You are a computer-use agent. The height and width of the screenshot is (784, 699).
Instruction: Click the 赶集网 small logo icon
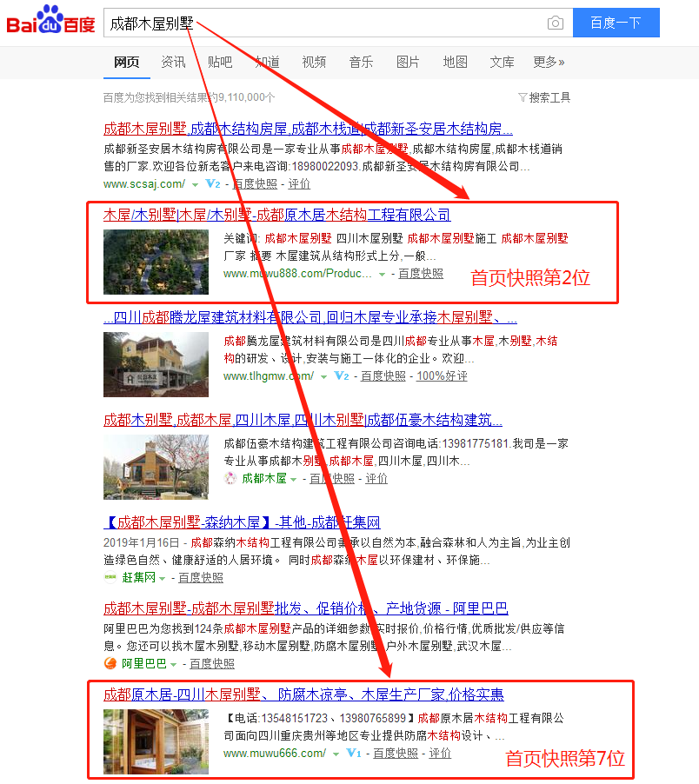pos(110,577)
